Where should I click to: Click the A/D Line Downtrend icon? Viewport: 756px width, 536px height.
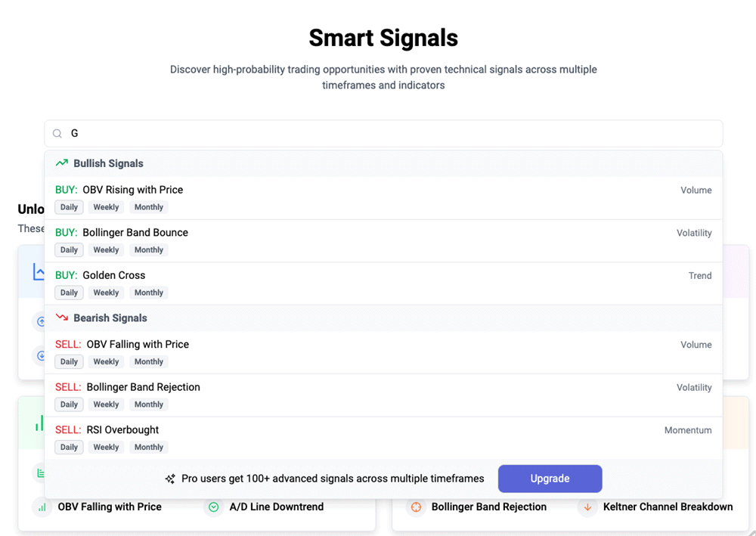click(214, 507)
